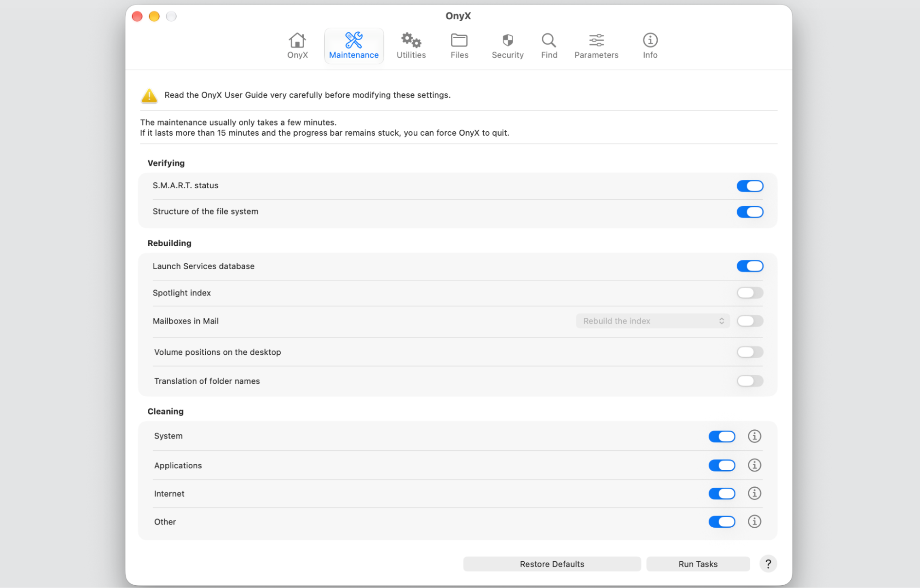
Task: Show info for Other cleaning
Action: tap(754, 521)
